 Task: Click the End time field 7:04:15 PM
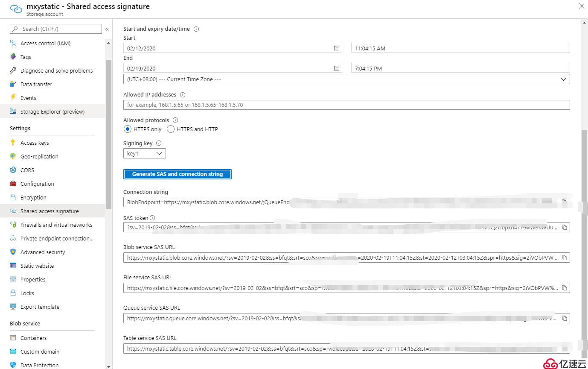460,68
